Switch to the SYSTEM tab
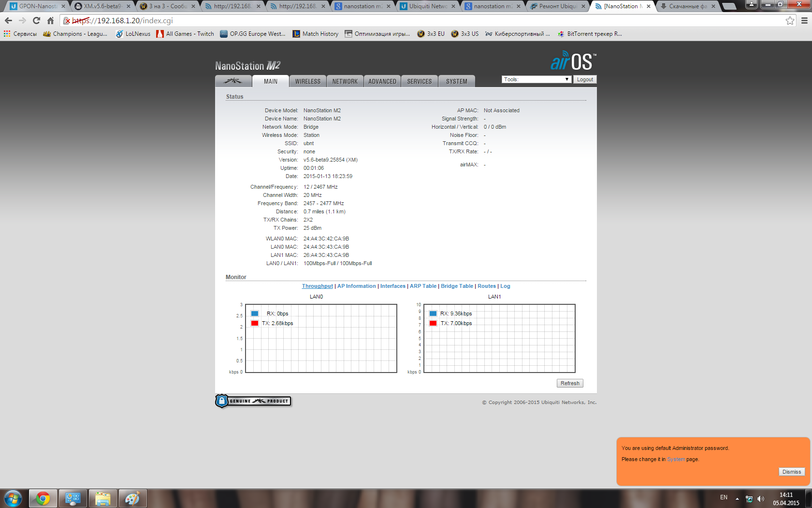Screen dimensions: 812x508 pos(457,81)
